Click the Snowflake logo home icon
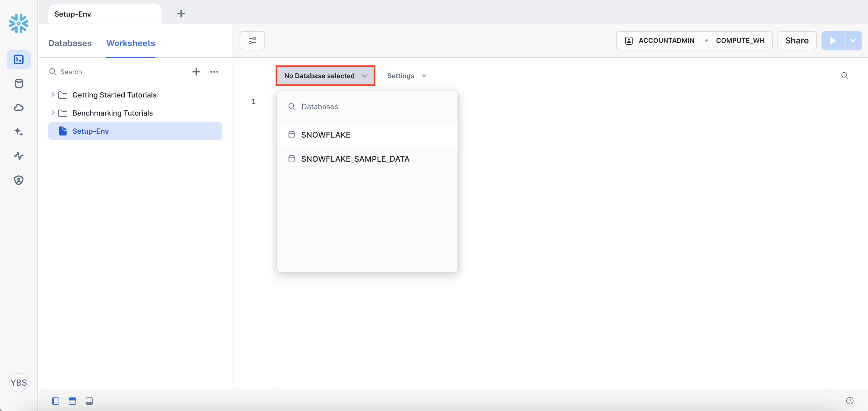 click(x=18, y=23)
